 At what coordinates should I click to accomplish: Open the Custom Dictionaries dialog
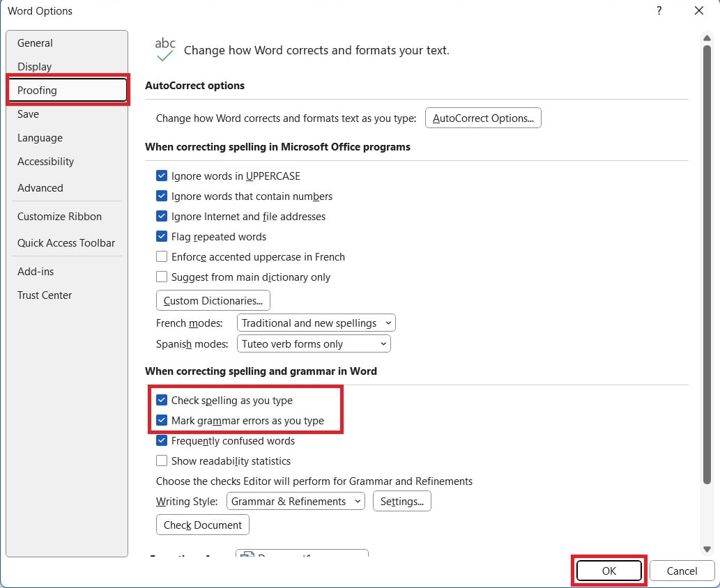213,300
